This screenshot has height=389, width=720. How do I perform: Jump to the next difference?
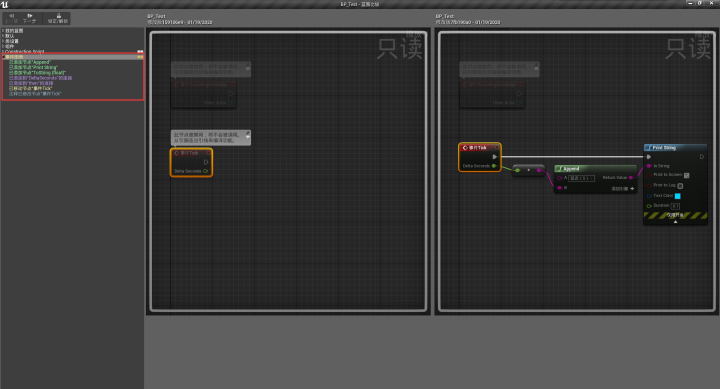tap(30, 18)
